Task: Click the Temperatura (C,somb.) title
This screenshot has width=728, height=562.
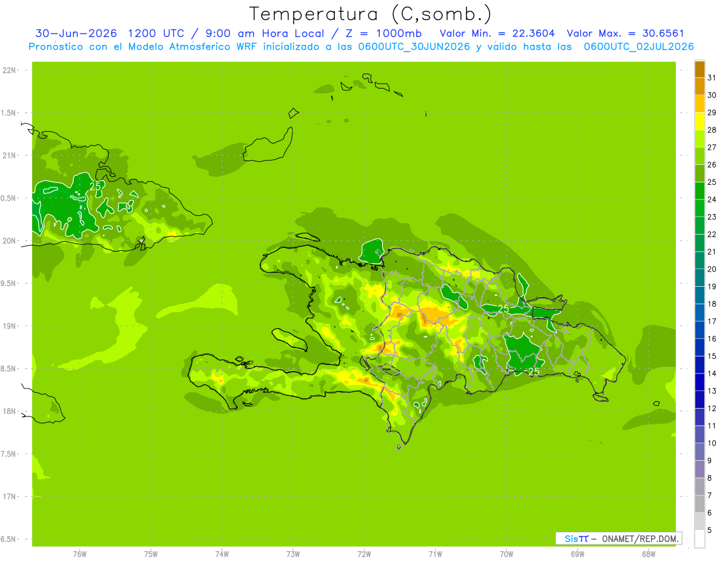Action: pos(370,14)
